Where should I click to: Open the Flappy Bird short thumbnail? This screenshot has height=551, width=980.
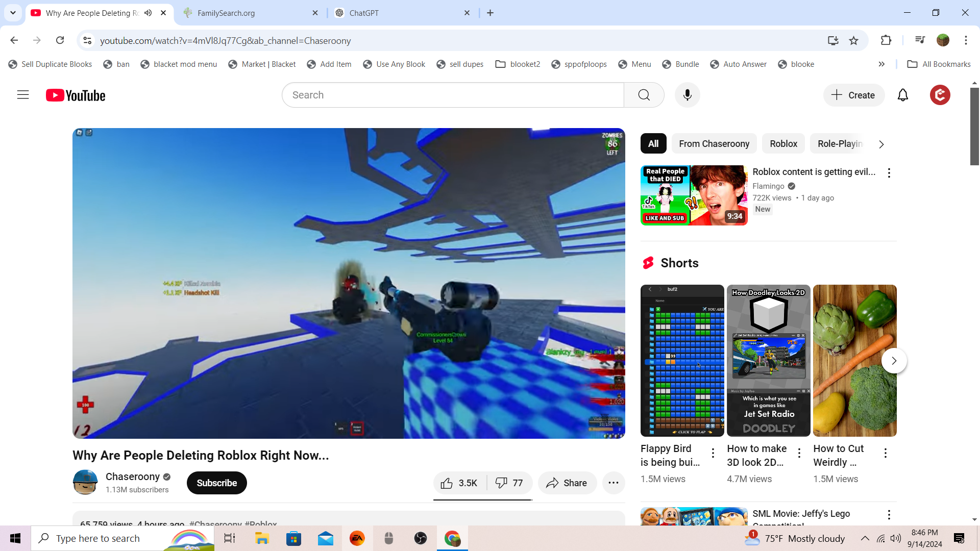click(682, 361)
